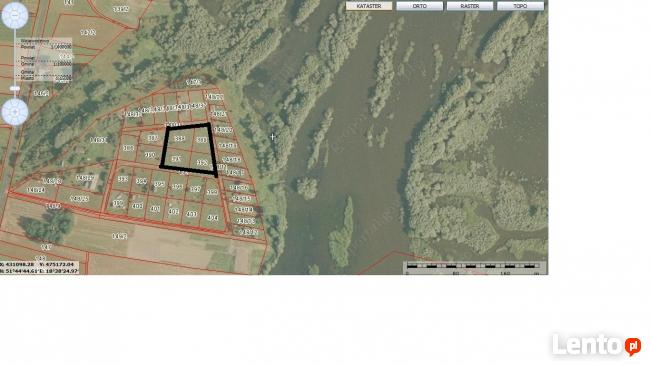Select parcel 397 on the map
The height and width of the screenshot is (365, 650).
pyautogui.click(x=195, y=189)
